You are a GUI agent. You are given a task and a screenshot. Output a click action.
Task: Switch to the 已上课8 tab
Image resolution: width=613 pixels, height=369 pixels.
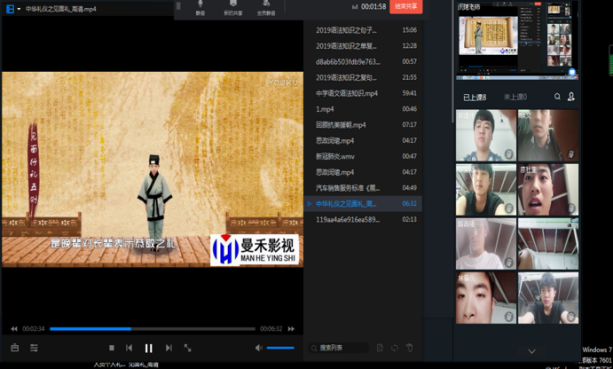coord(475,97)
